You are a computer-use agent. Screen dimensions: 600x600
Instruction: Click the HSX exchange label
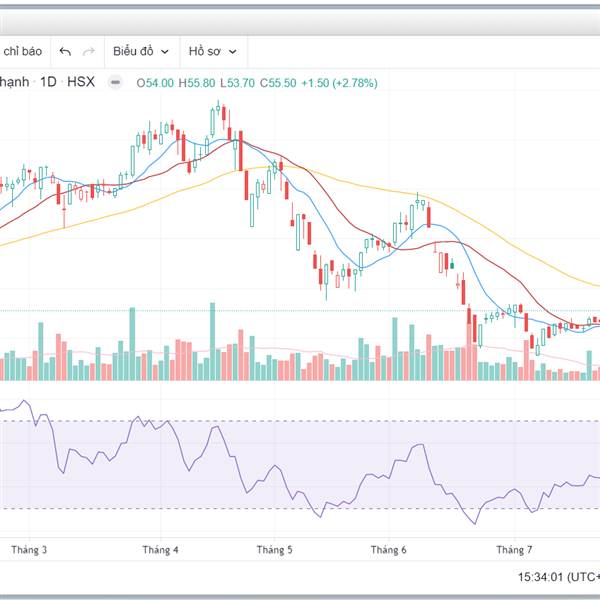(81, 82)
